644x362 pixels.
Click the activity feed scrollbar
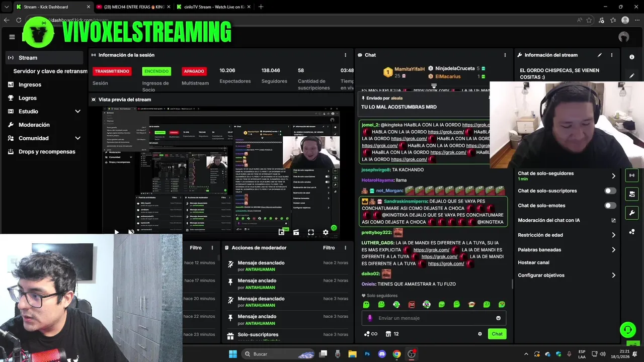(218, 258)
